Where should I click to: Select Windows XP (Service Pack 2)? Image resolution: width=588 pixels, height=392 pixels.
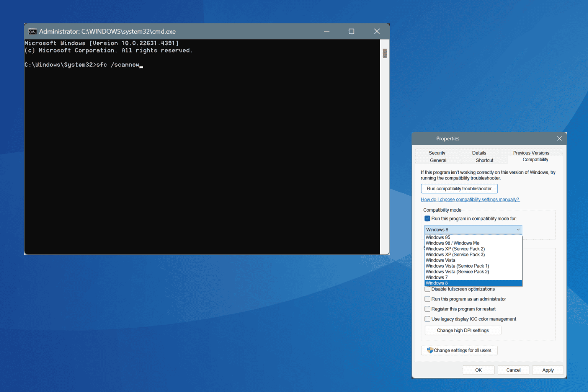[474, 249]
